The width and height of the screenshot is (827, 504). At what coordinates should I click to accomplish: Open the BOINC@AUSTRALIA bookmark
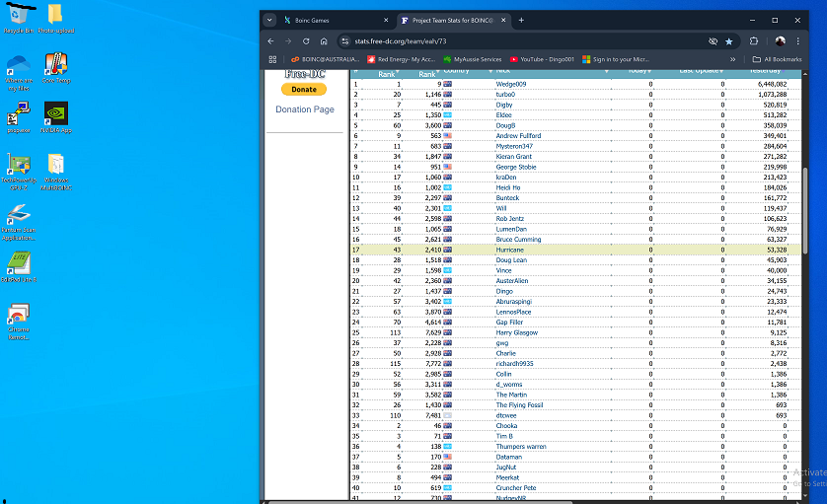point(325,59)
